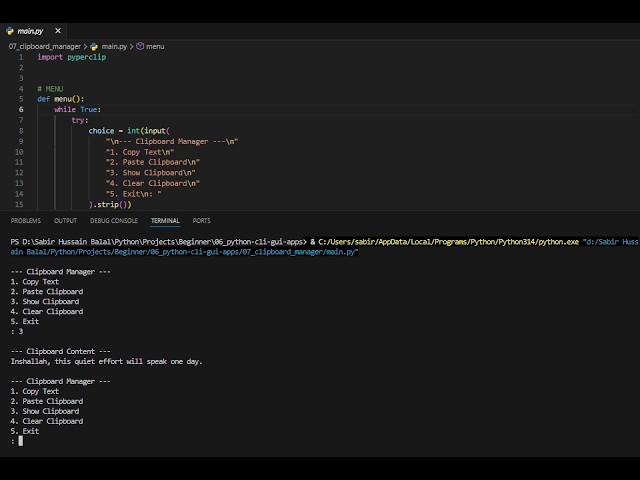Select the TERMINAL panel tab
The width and height of the screenshot is (640, 480).
(165, 221)
